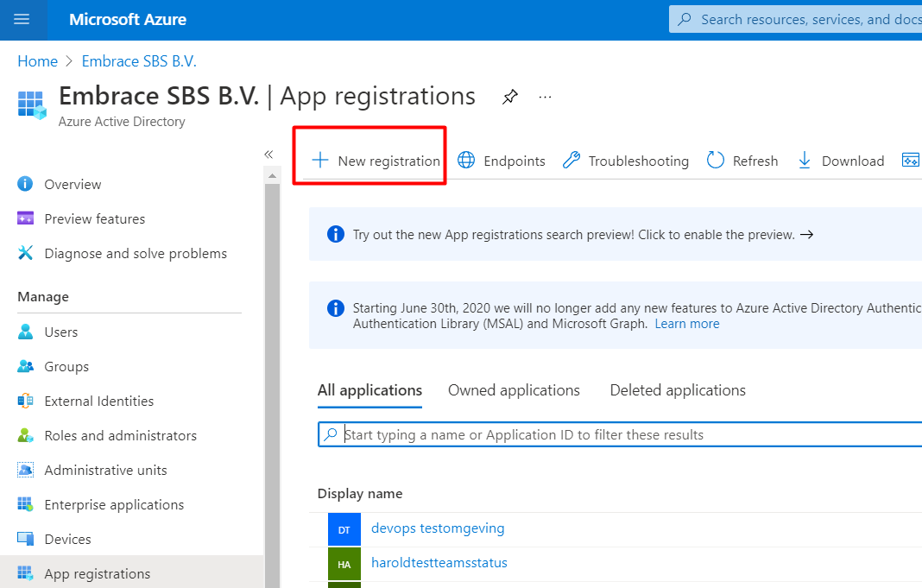Open the ellipsis more options menu
The width and height of the screenshot is (922, 588).
pyautogui.click(x=545, y=97)
